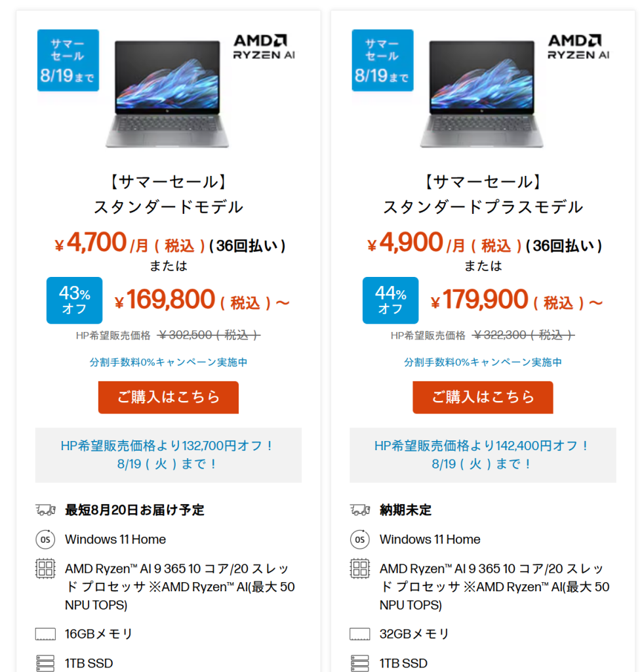
Task: Click the memory icon next to 32GBメモリ
Action: (360, 634)
